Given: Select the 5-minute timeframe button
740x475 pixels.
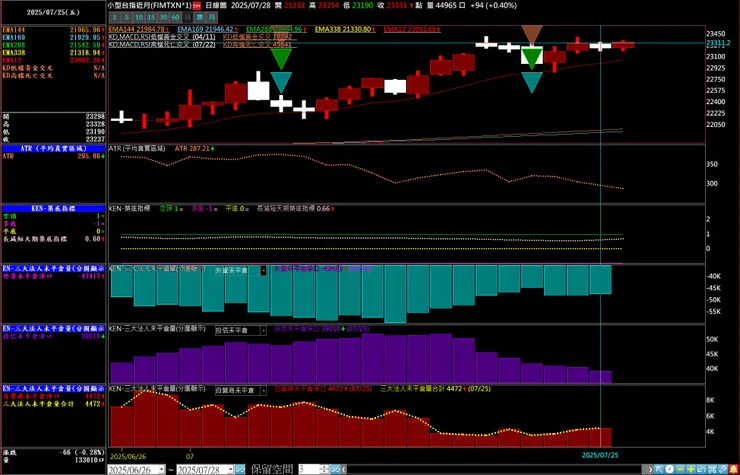Looking at the screenshot, I should pos(126,17).
